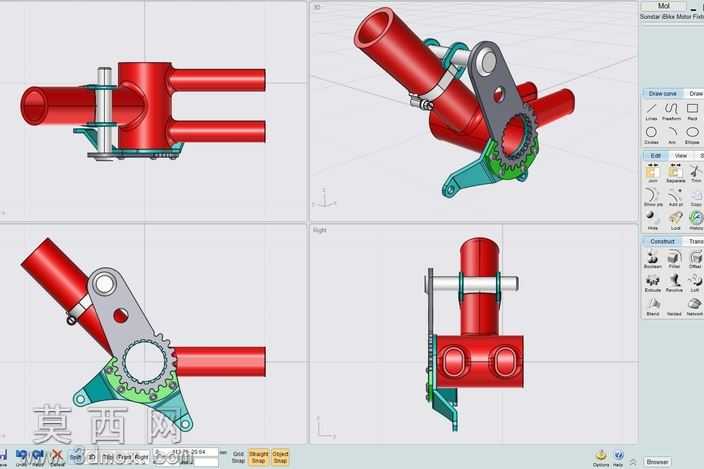This screenshot has height=469, width=704.
Task: Select the Lines drawing tool
Action: (651, 111)
